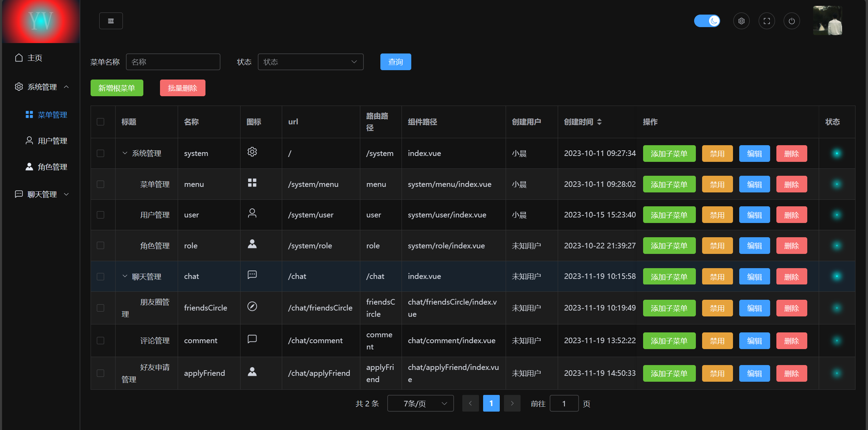868x430 pixels.
Task: Check the 聊天管理 chat row checkbox
Action: [100, 276]
